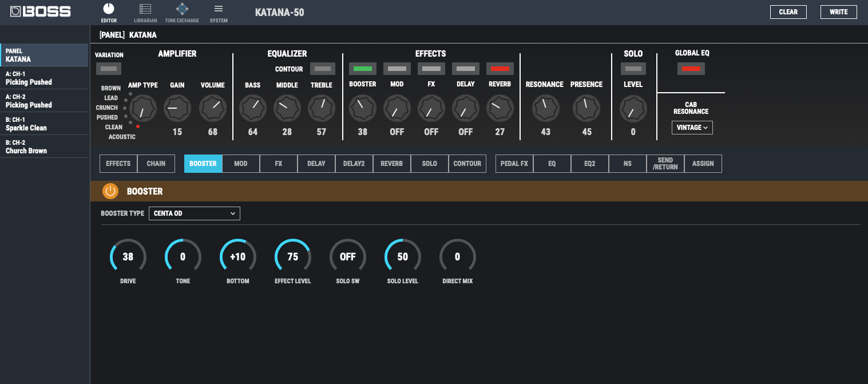Click the BOSS logo
The height and width of the screenshot is (384, 868).
[40, 11]
